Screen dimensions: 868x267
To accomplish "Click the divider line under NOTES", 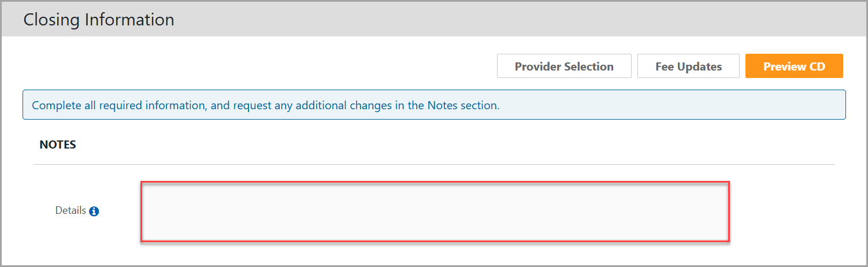I will (x=433, y=164).
